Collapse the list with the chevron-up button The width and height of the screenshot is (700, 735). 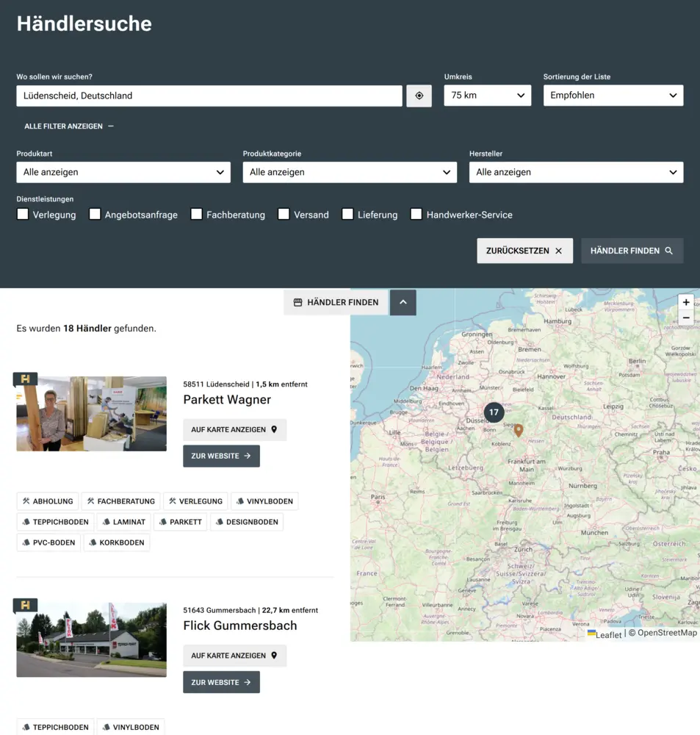(403, 302)
